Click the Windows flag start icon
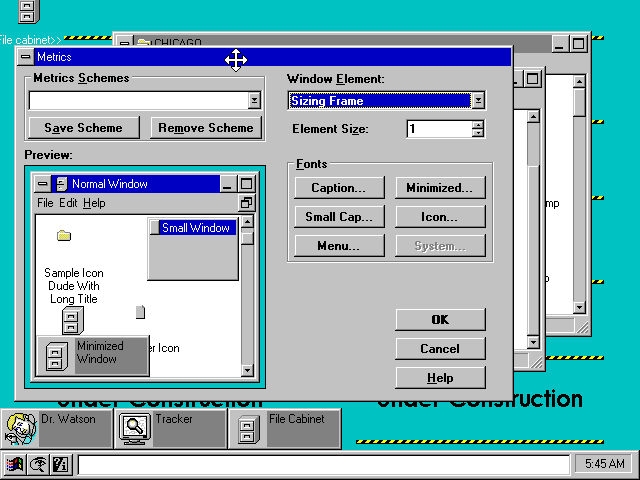The image size is (640, 480). click(x=15, y=464)
